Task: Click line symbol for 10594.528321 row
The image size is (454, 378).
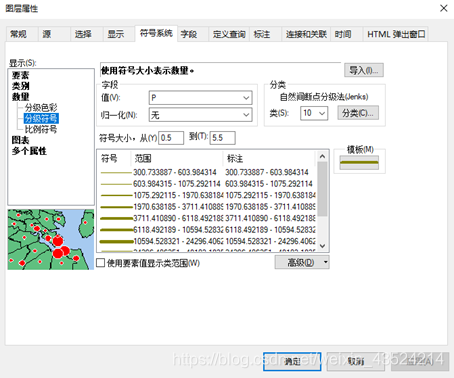Action: pyautogui.click(x=116, y=241)
